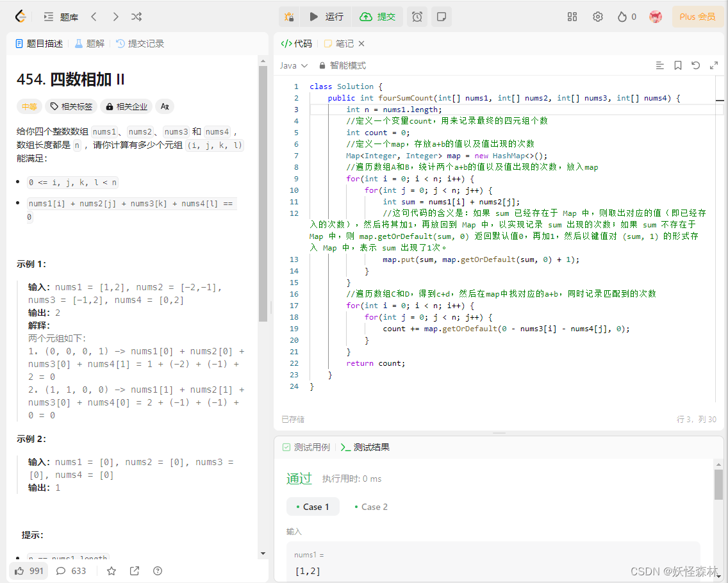Like the problem with thumbs-up 991
The width and height of the screenshot is (728, 583).
(29, 571)
